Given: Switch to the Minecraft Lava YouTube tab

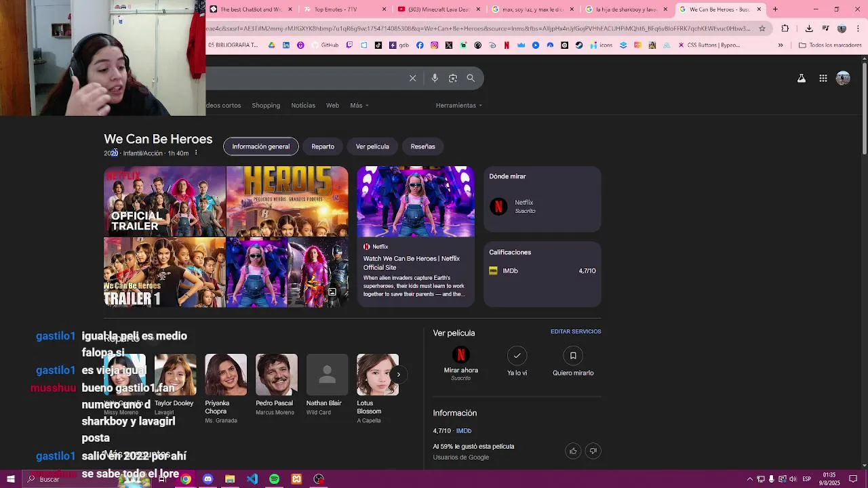Looking at the screenshot, I should point(439,9).
